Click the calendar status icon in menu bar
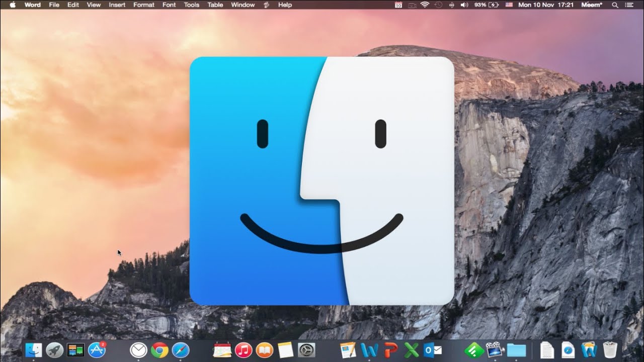Screen dimensions: 644x362 click(398, 5)
